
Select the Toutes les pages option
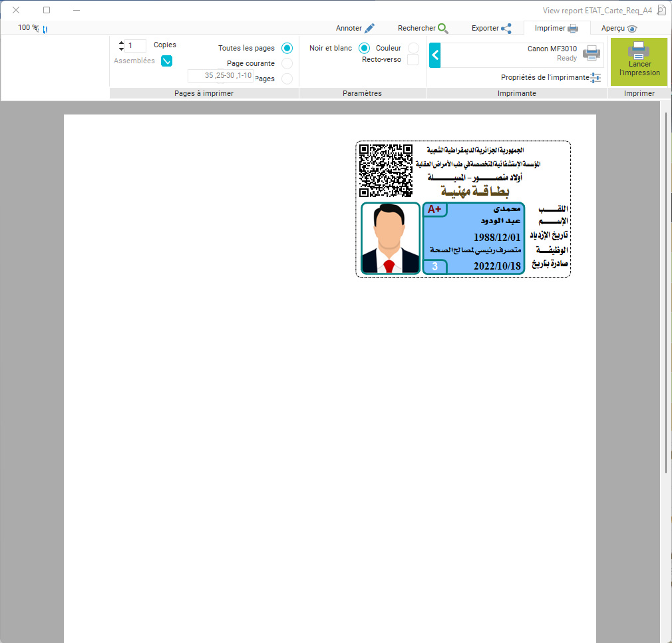coord(287,48)
